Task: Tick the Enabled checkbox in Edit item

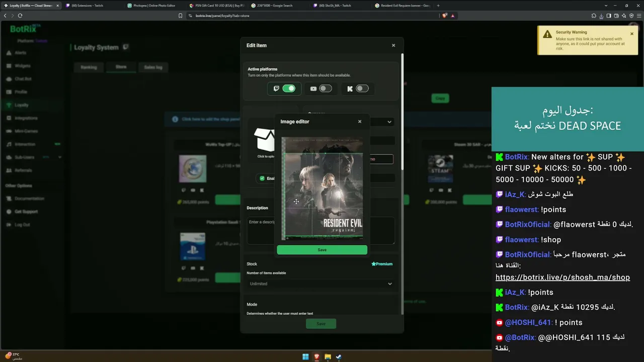Action: pos(262,178)
